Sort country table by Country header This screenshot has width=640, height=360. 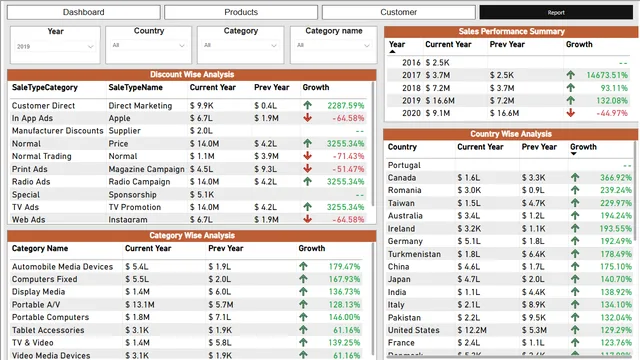pyautogui.click(x=402, y=147)
